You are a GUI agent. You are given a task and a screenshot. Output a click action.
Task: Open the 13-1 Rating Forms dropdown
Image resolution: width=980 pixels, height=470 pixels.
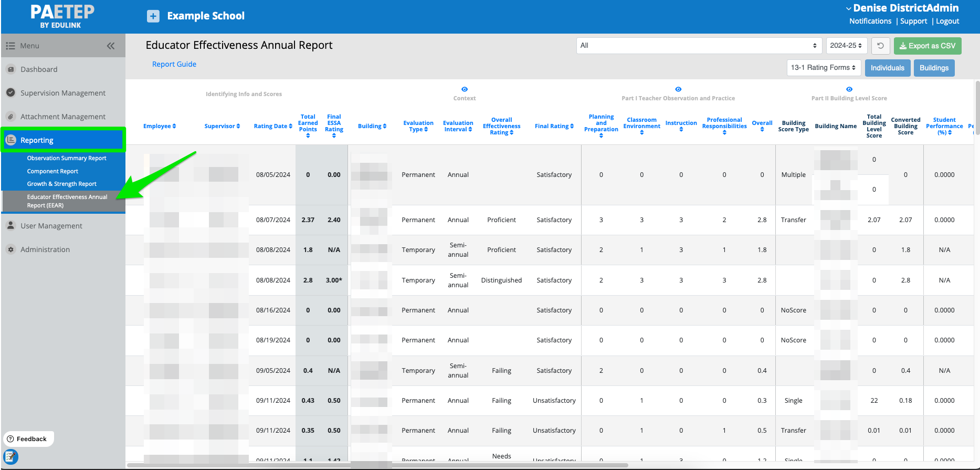(824, 68)
